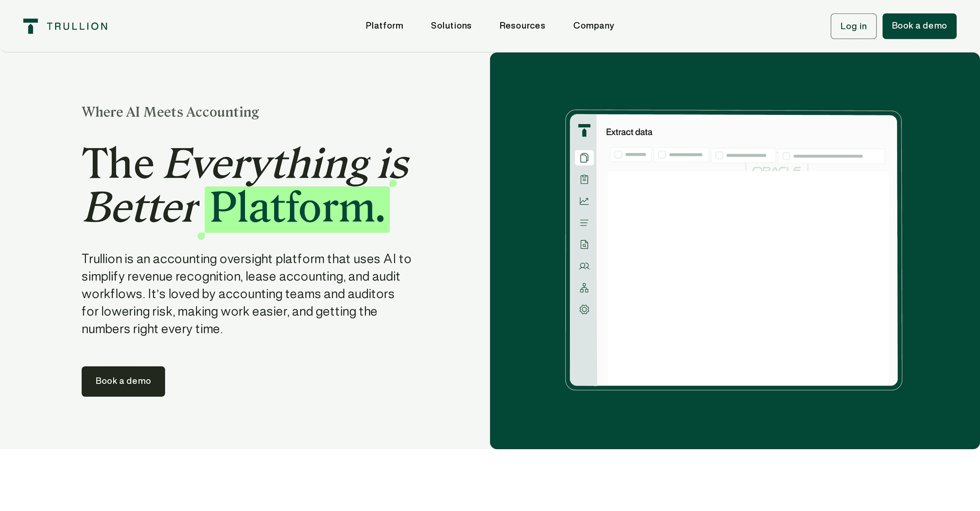
Task: Select the line chart icon in mockup sidebar
Action: [584, 201]
